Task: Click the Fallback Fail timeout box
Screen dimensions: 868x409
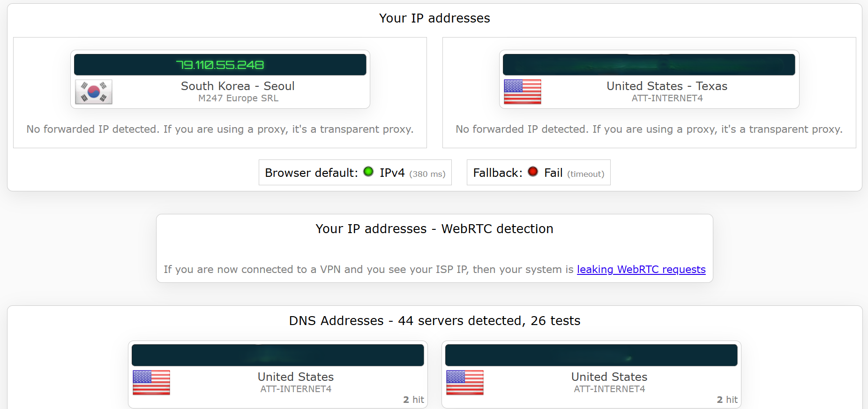Action: tap(539, 173)
